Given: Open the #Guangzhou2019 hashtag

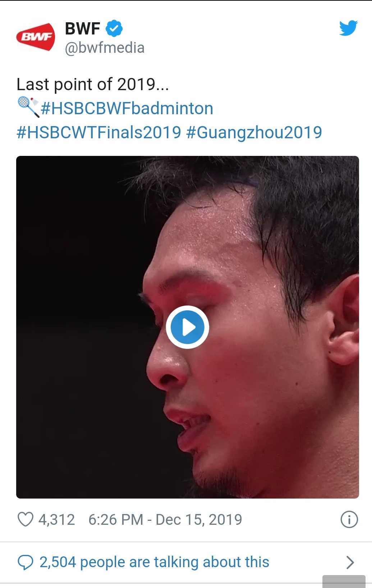Looking at the screenshot, I should click(x=254, y=133).
